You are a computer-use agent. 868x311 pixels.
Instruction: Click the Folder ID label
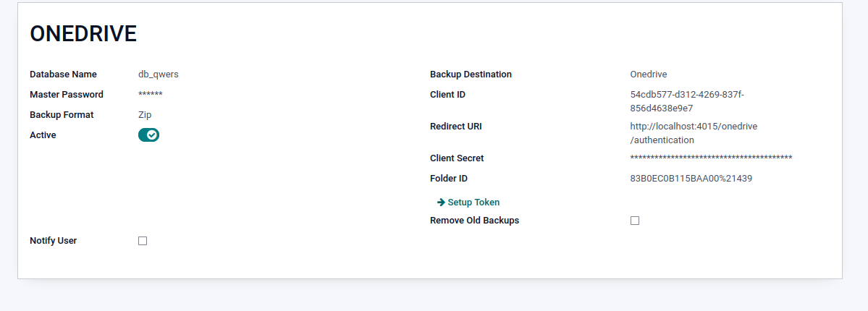(449, 179)
